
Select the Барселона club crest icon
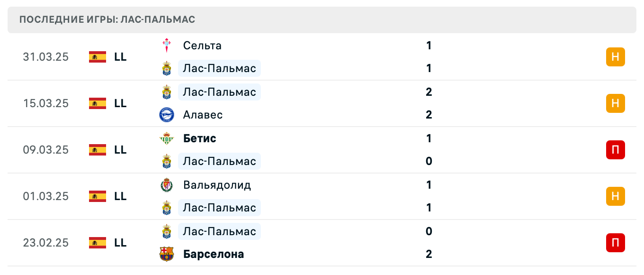point(166,254)
